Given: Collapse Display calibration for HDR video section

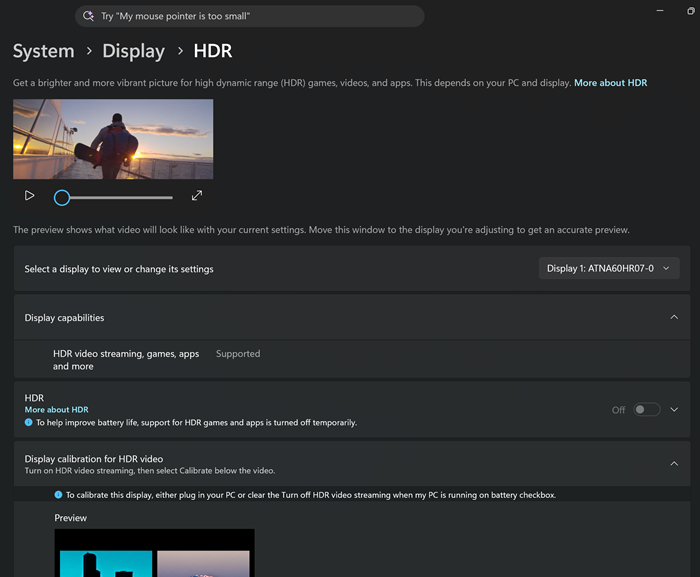Looking at the screenshot, I should coord(674,464).
